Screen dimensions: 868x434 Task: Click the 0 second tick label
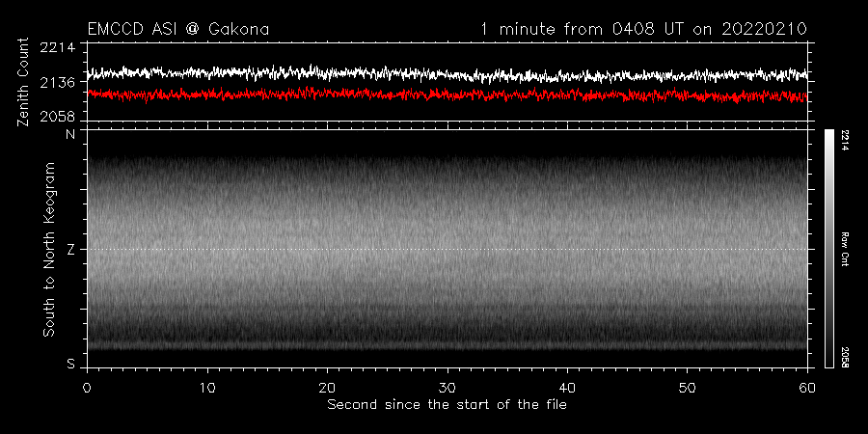coord(87,388)
